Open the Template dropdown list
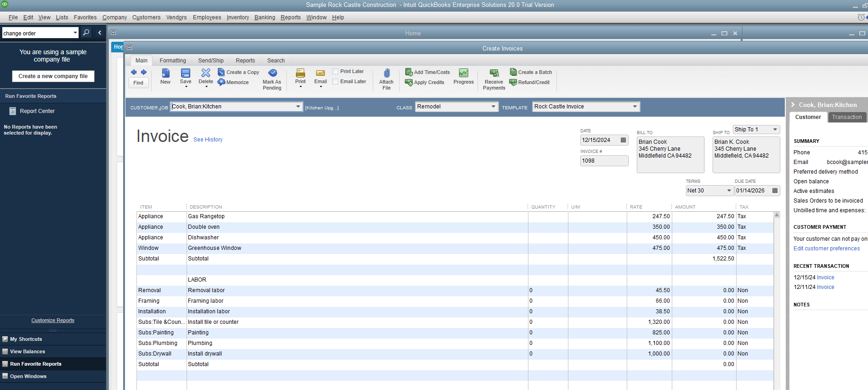 [x=635, y=107]
